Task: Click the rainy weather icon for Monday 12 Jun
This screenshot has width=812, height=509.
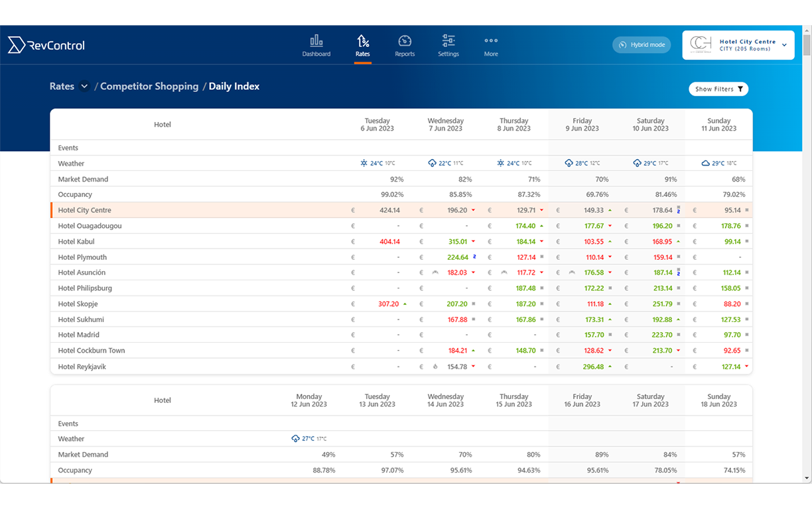Action: (x=296, y=438)
